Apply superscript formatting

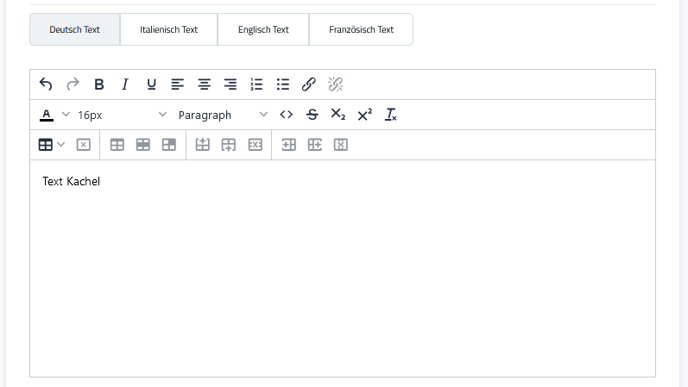[x=365, y=115]
